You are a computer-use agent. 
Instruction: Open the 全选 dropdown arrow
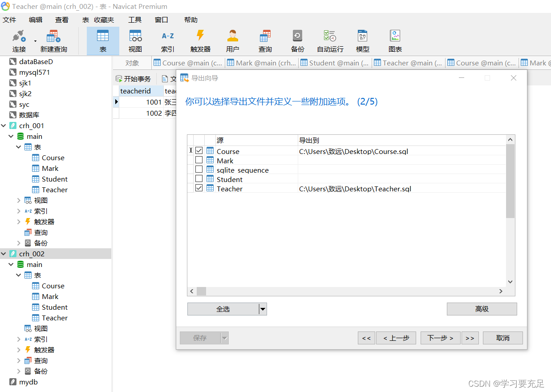[263, 309]
